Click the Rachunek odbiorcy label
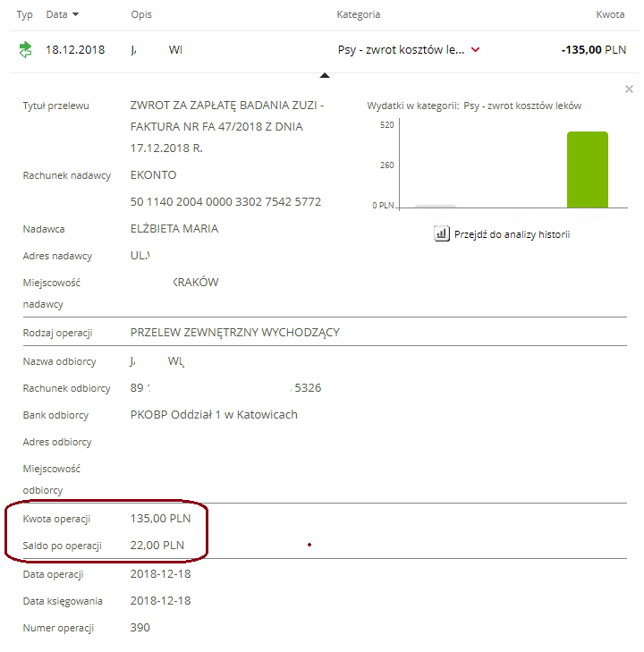The image size is (644, 652). pos(66,388)
